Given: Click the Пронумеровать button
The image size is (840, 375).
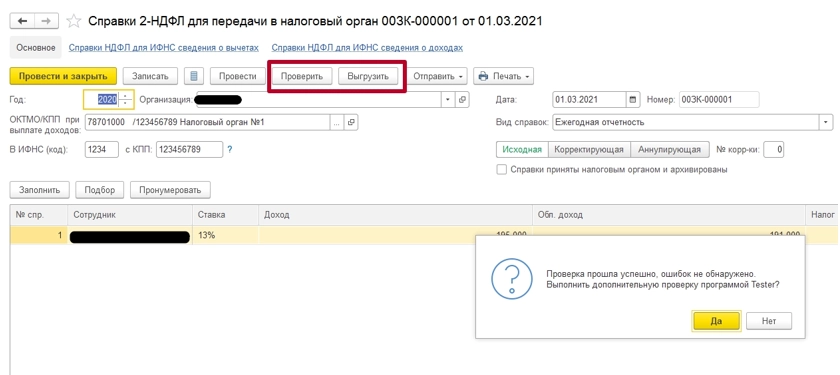Looking at the screenshot, I should coord(170,190).
